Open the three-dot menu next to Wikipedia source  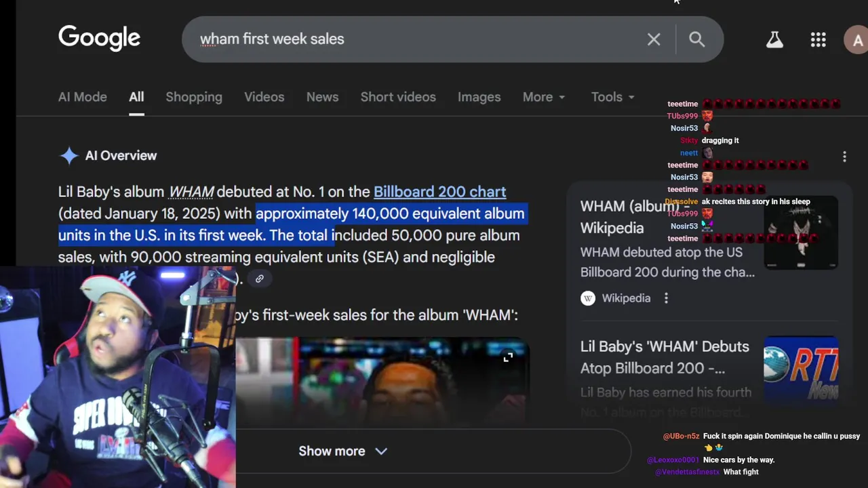tap(666, 298)
